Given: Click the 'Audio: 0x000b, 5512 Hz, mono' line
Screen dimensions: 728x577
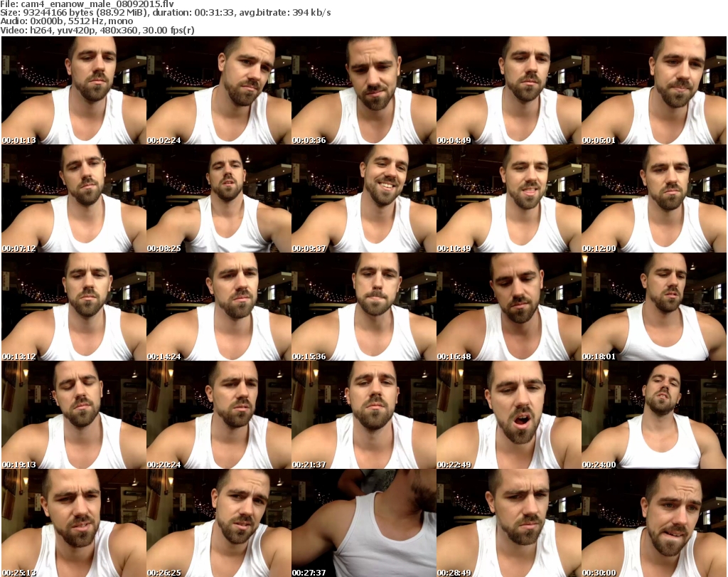Looking at the screenshot, I should tap(66, 21).
